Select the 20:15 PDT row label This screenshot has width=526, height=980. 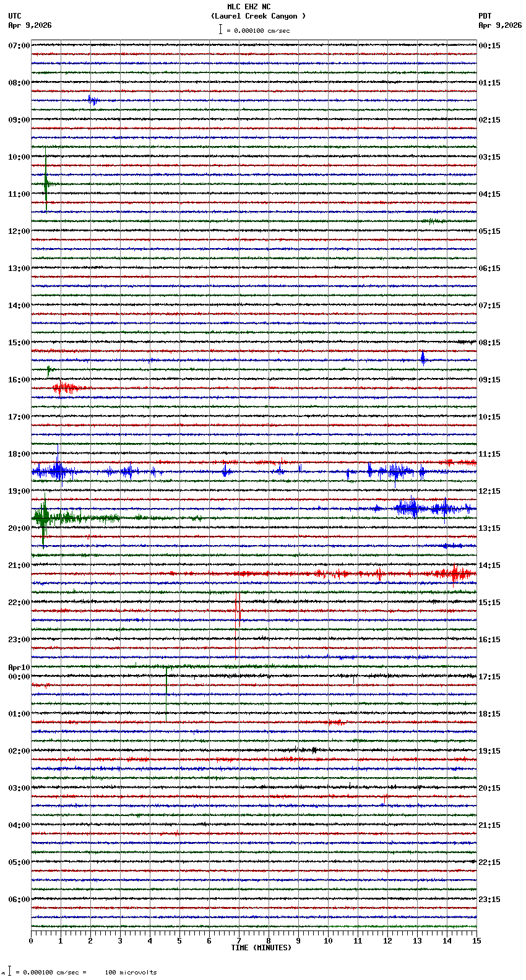[489, 788]
